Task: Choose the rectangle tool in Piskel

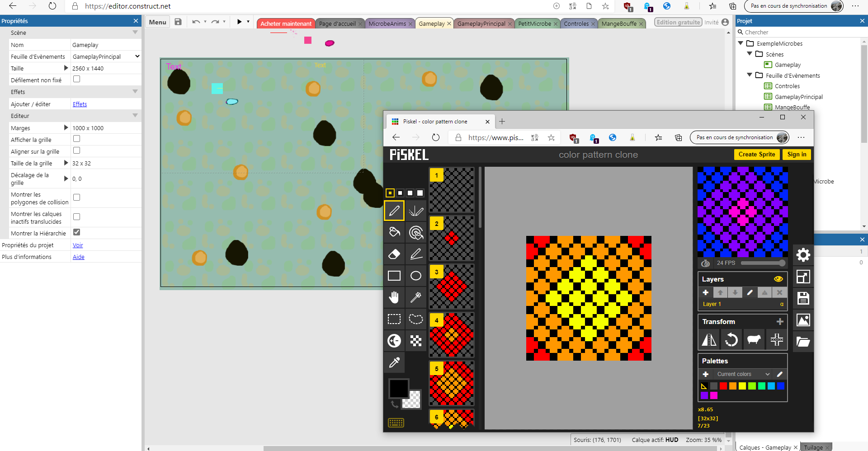Action: click(x=394, y=276)
